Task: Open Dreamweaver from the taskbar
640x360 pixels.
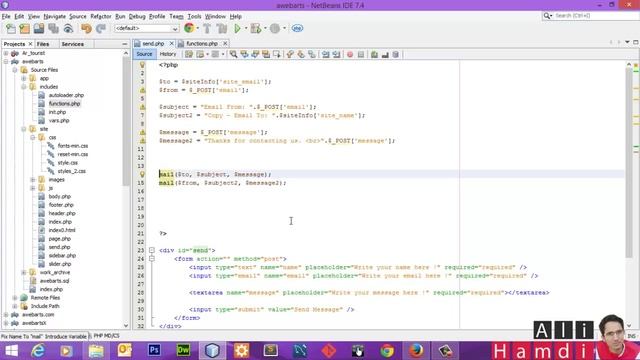Action: [x=183, y=350]
